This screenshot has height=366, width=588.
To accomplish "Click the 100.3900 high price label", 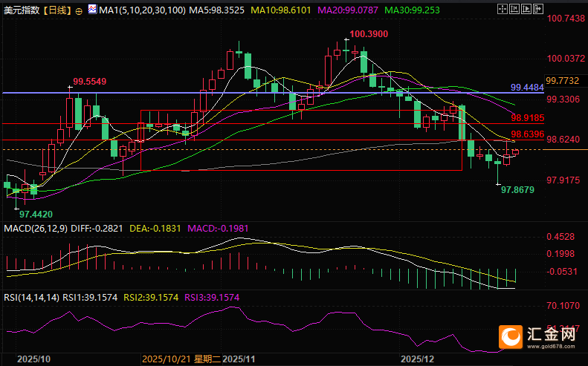I will click(369, 34).
